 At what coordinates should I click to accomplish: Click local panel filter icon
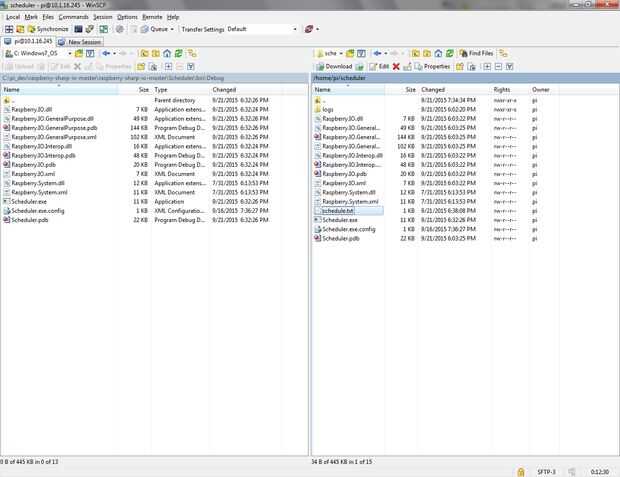(90, 53)
